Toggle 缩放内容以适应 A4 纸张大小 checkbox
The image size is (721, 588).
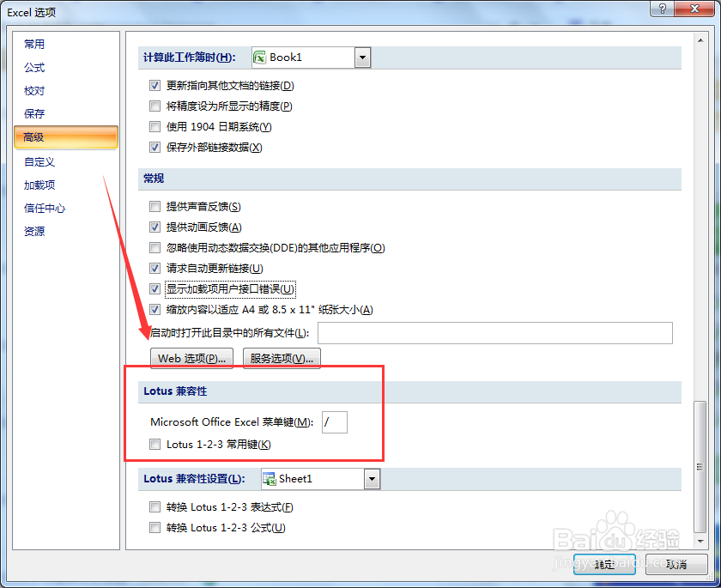154,309
